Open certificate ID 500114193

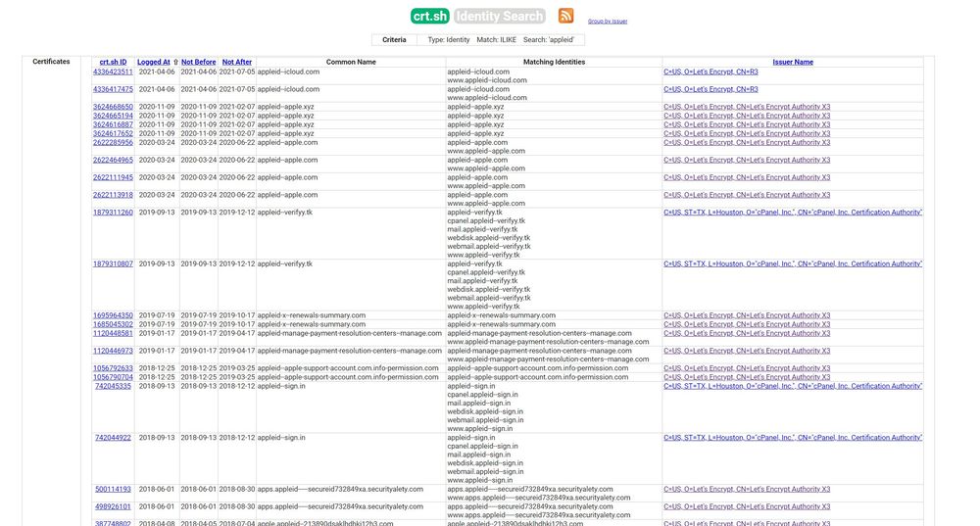[113, 489]
